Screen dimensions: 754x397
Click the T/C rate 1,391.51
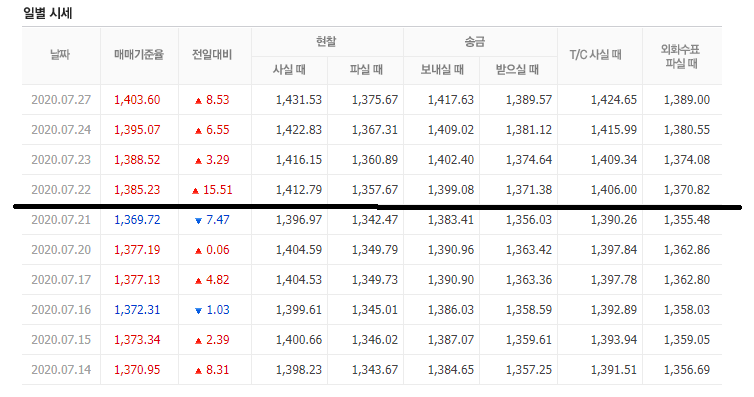pyautogui.click(x=614, y=370)
